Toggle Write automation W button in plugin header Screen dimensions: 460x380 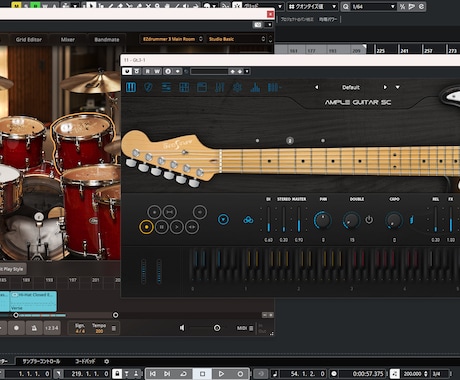[157, 71]
